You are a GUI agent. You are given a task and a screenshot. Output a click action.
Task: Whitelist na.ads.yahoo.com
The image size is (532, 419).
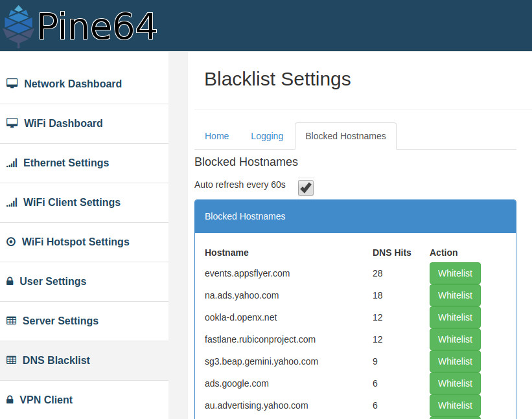(x=455, y=295)
